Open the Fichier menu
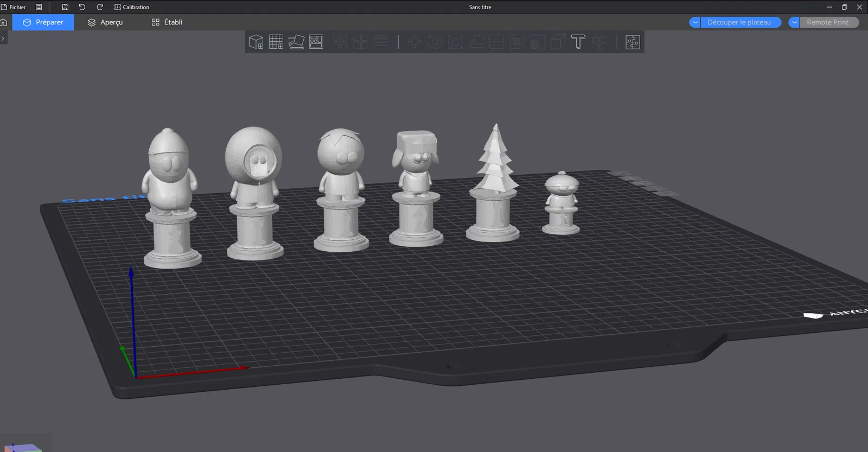868x452 pixels. click(14, 7)
